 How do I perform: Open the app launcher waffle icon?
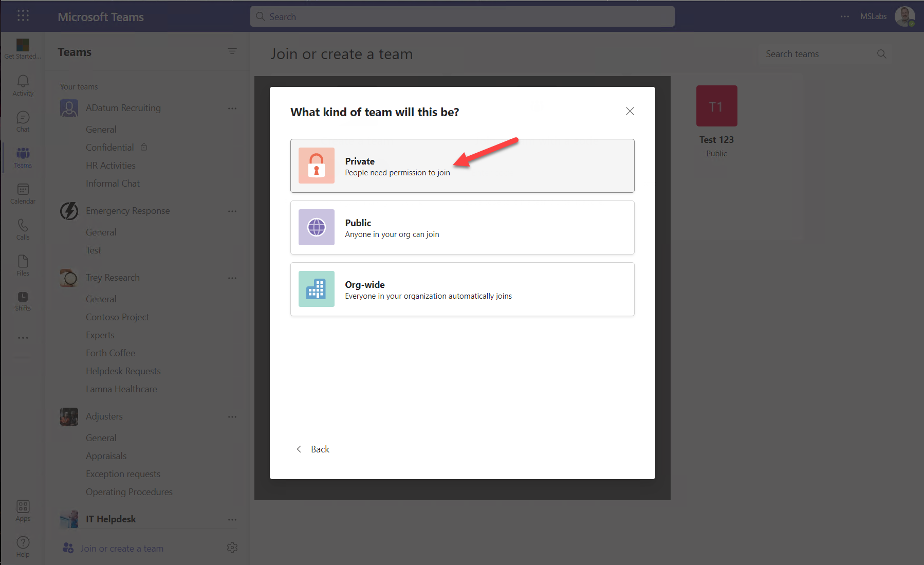point(23,16)
